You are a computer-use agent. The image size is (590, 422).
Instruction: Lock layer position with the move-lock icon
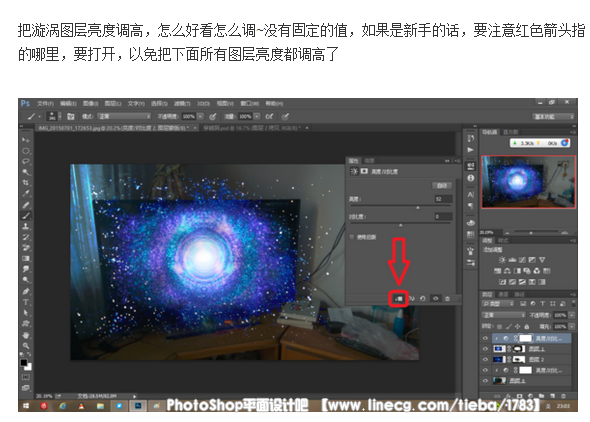pyautogui.click(x=517, y=326)
